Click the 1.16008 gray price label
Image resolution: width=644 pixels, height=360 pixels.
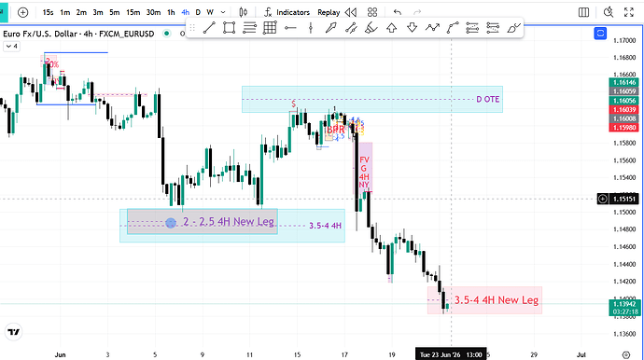[623, 118]
